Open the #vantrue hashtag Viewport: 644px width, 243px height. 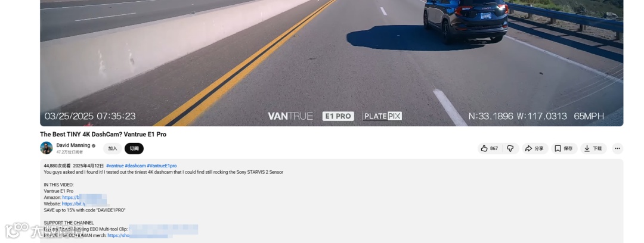115,166
